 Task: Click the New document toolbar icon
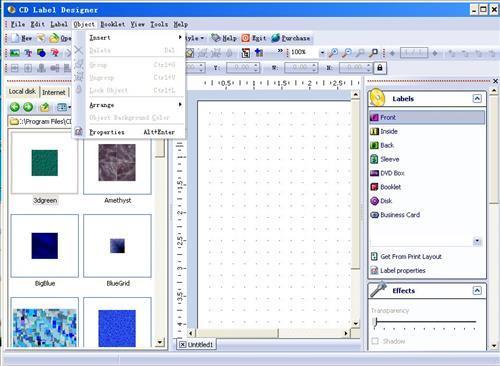pyautogui.click(x=15, y=38)
